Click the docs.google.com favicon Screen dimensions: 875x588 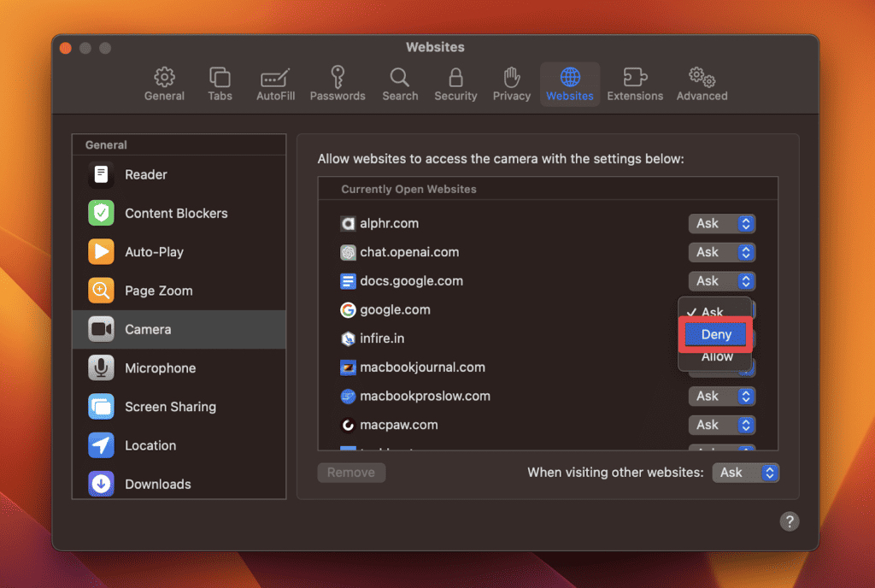pos(348,281)
